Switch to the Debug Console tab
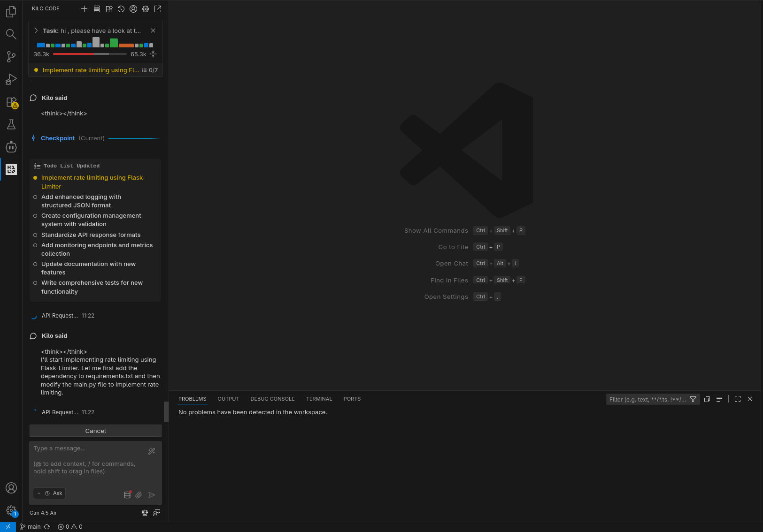This screenshot has height=532, width=763. (x=272, y=399)
